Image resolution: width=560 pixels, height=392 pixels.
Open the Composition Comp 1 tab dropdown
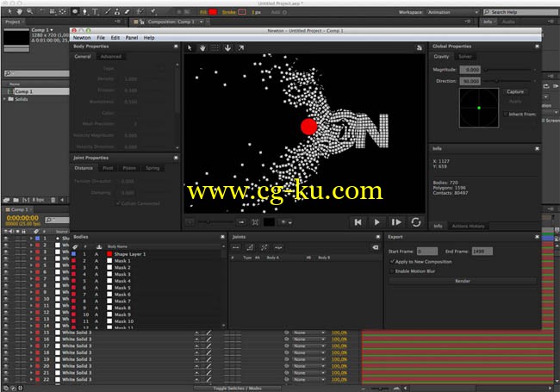(x=202, y=22)
